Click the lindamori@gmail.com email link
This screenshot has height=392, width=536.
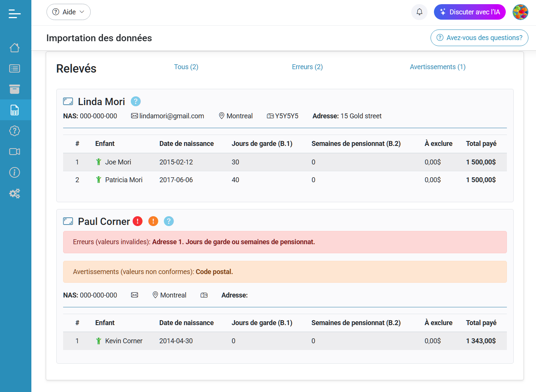tap(171, 116)
